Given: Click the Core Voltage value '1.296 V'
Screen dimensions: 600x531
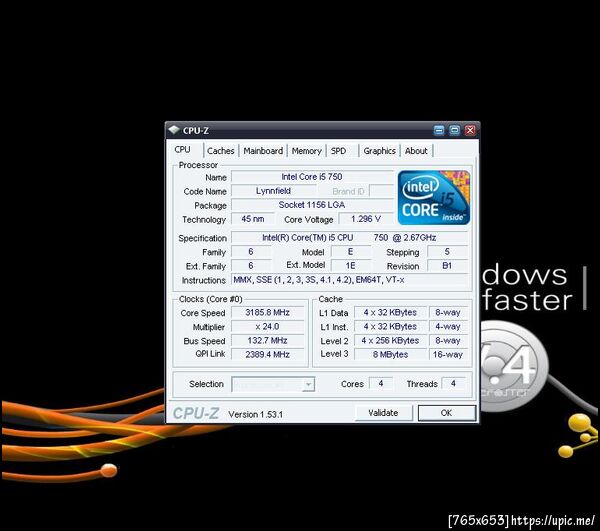Looking at the screenshot, I should click(x=366, y=219).
